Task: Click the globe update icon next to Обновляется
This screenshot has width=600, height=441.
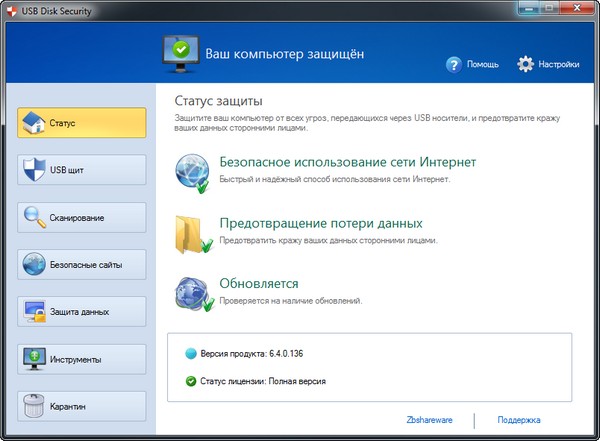Action: point(193,293)
